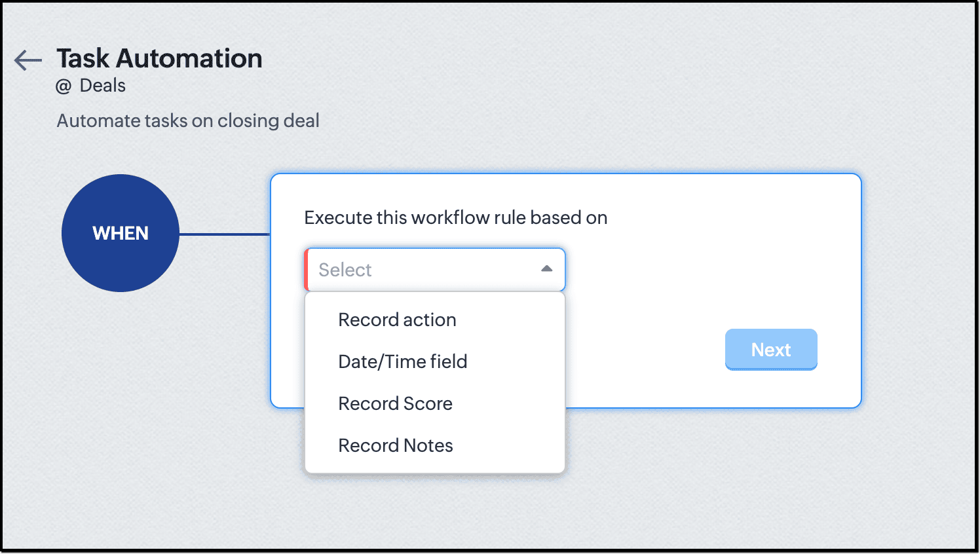
Task: Click the blue WHEN circle
Action: pyautogui.click(x=121, y=233)
